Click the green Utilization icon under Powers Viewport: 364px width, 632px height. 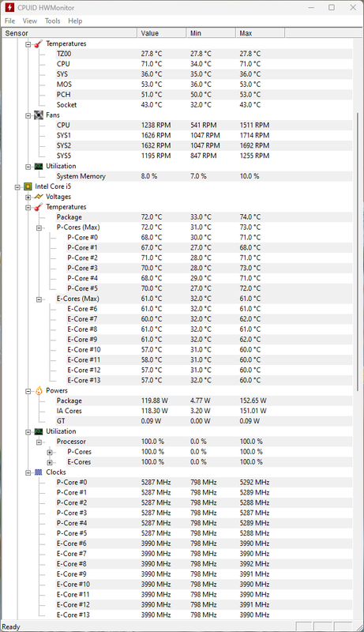39,431
